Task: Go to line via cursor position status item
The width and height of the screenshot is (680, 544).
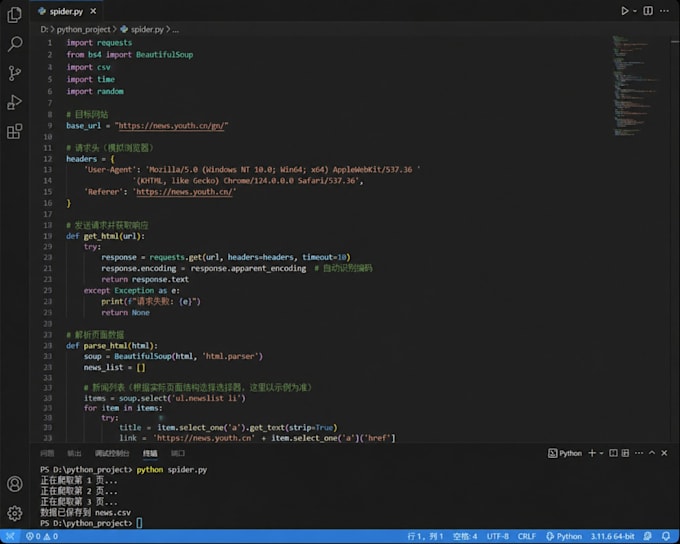Action: (x=425, y=537)
